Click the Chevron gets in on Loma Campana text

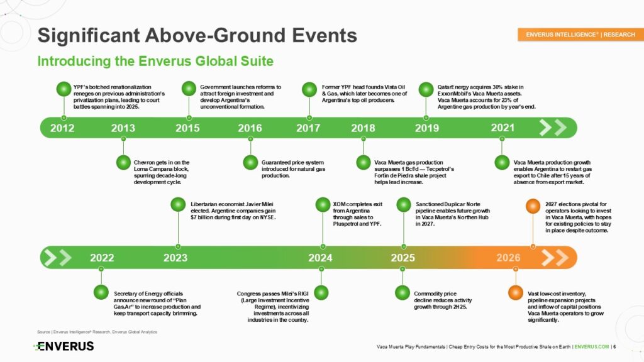(x=162, y=172)
